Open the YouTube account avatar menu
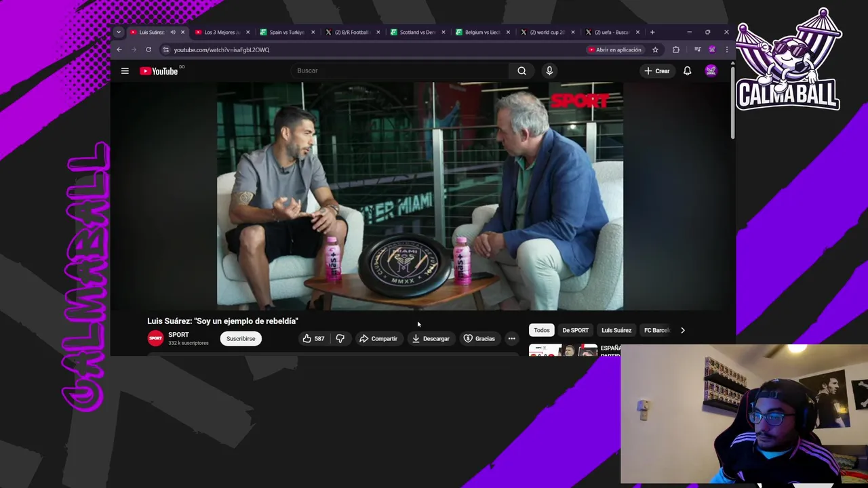Viewport: 868px width, 488px height. pos(711,70)
